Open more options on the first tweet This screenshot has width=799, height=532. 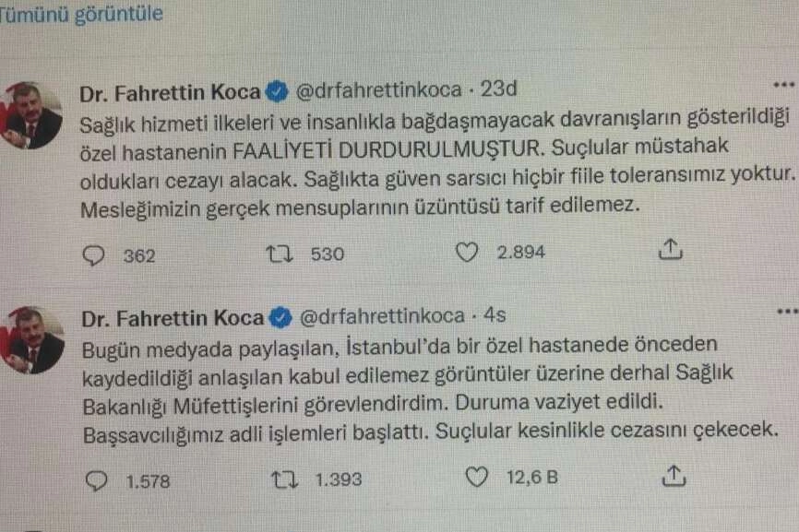[783, 84]
